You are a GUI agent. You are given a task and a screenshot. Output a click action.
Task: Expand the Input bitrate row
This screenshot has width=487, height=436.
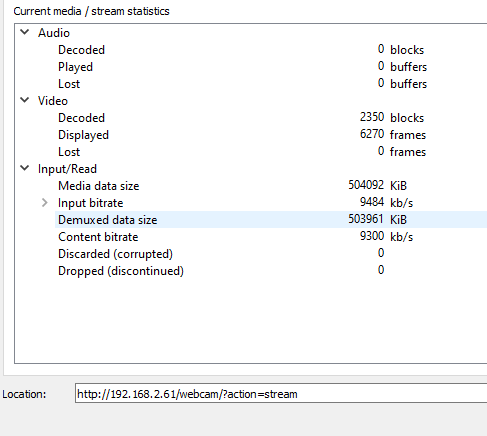pos(45,203)
